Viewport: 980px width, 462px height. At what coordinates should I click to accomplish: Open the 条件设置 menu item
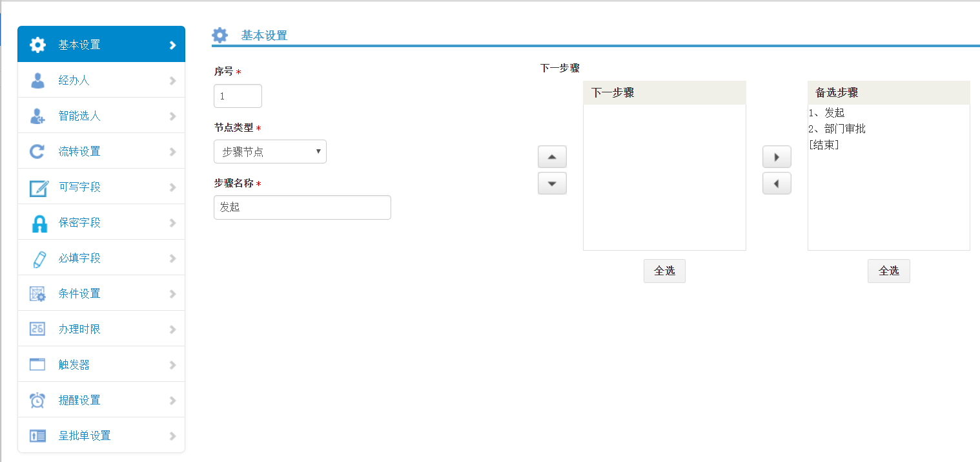pyautogui.click(x=101, y=293)
